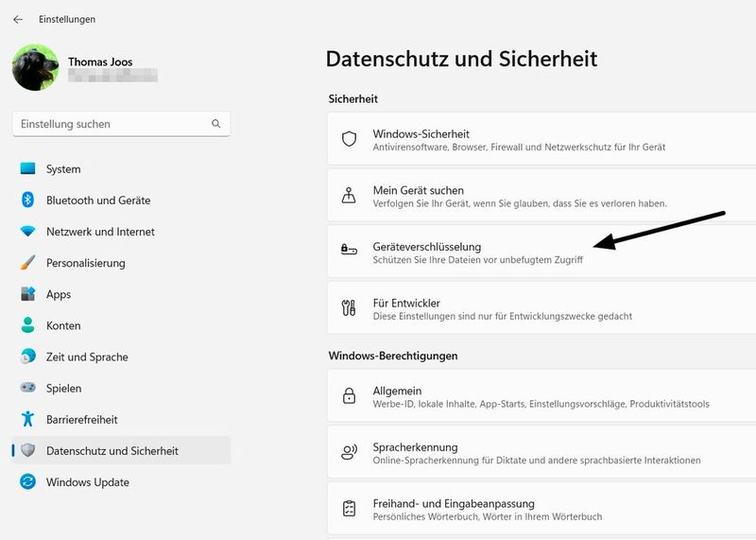Screen dimensions: 756x540
Task: Go to Barrierefreiheit settings
Action: (x=121, y=419)
